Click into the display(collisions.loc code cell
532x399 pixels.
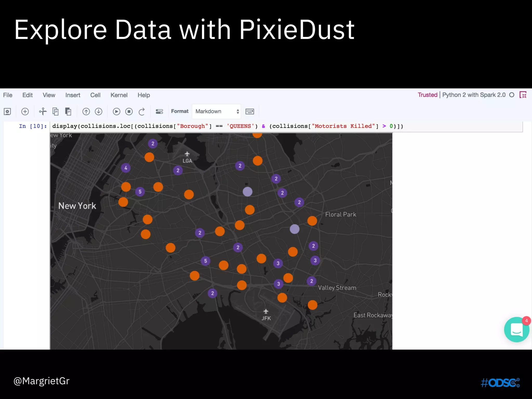coord(286,126)
